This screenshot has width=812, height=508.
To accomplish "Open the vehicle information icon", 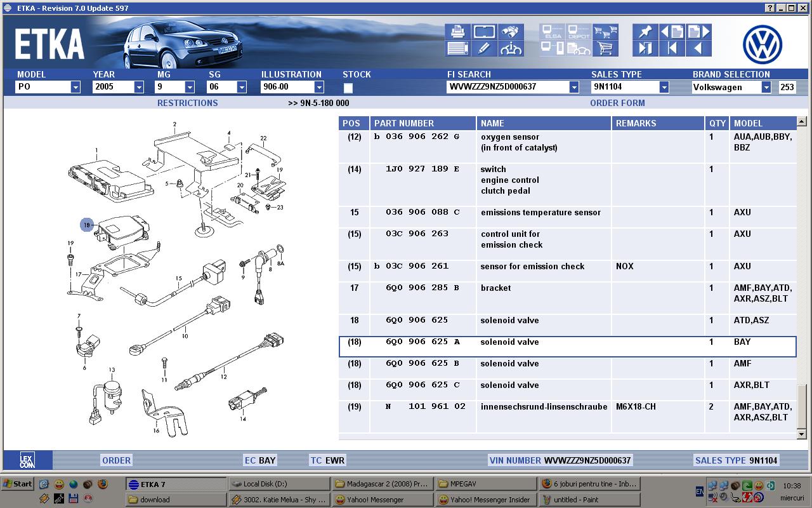I will [511, 48].
